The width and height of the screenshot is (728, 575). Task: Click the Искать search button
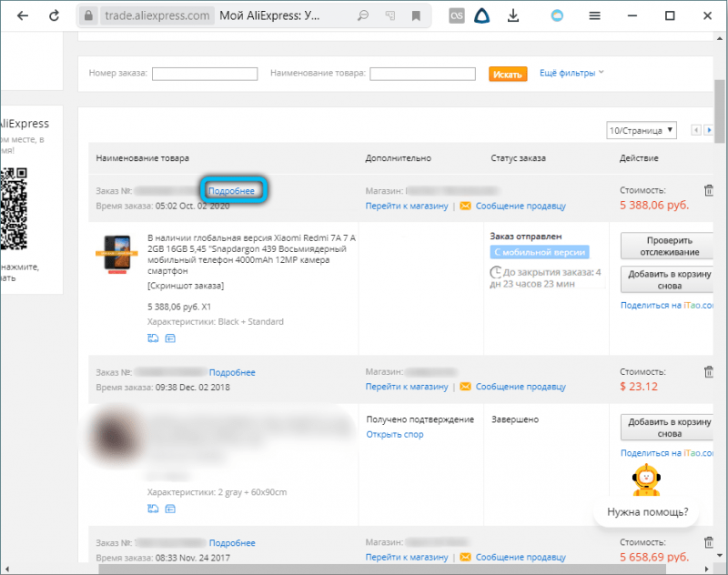(508, 75)
